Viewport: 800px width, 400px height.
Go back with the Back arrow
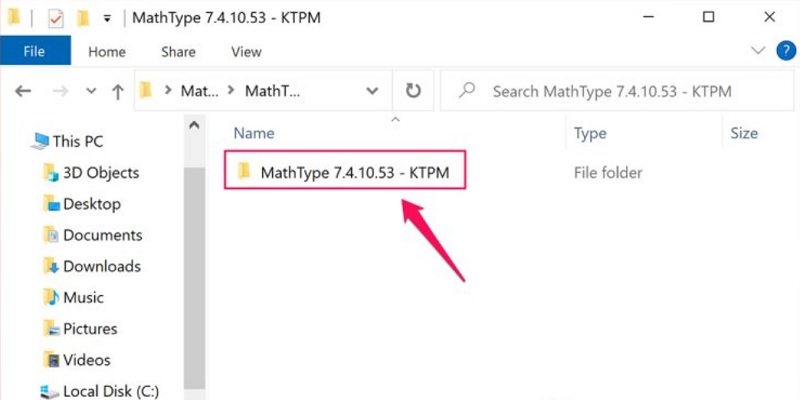(22, 91)
